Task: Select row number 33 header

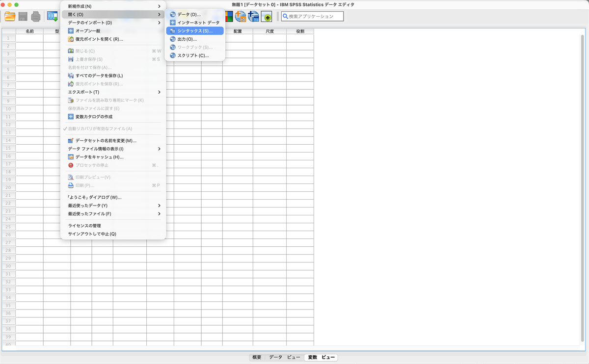Action: point(9,289)
